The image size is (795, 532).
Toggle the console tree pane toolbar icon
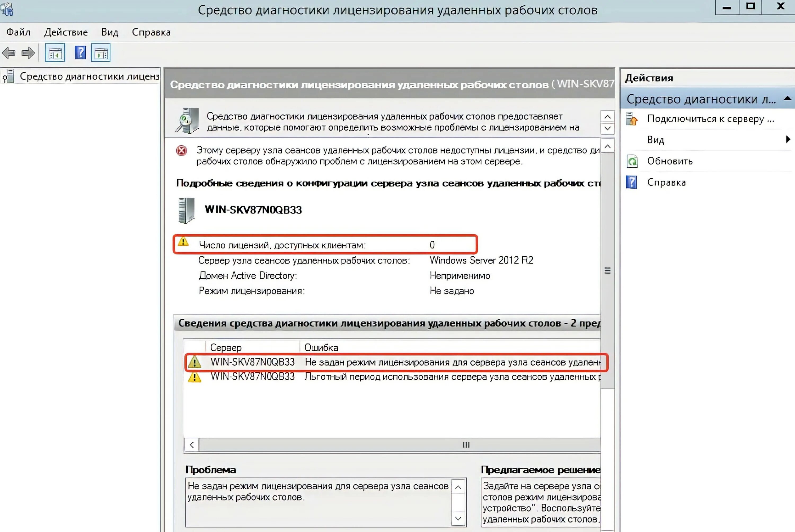[55, 53]
